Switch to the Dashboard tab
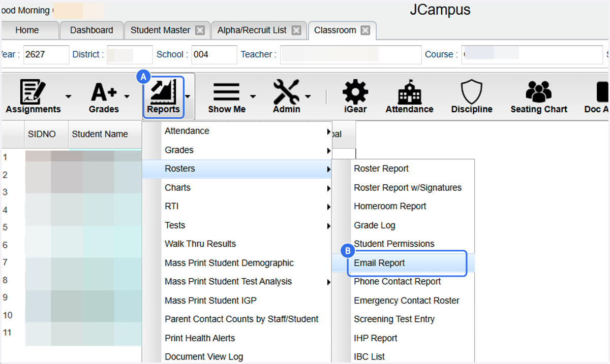610x364 pixels. click(91, 30)
